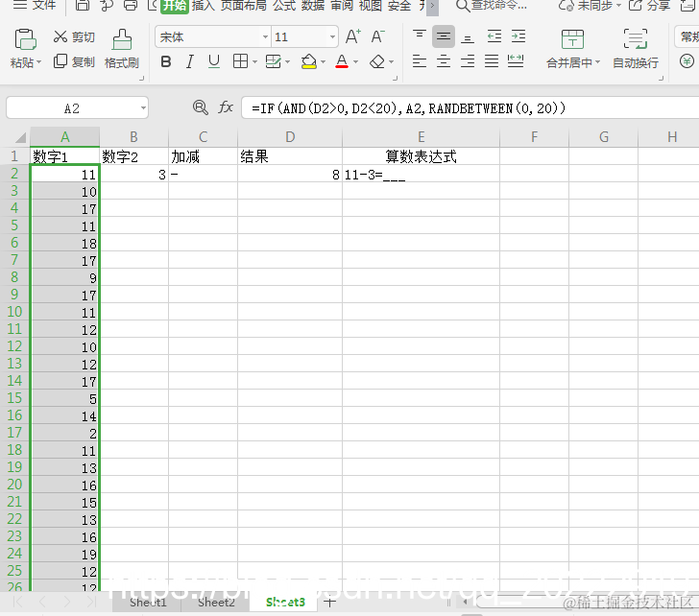Open the 公式 Formulas tab
The image size is (699, 616).
(284, 6)
